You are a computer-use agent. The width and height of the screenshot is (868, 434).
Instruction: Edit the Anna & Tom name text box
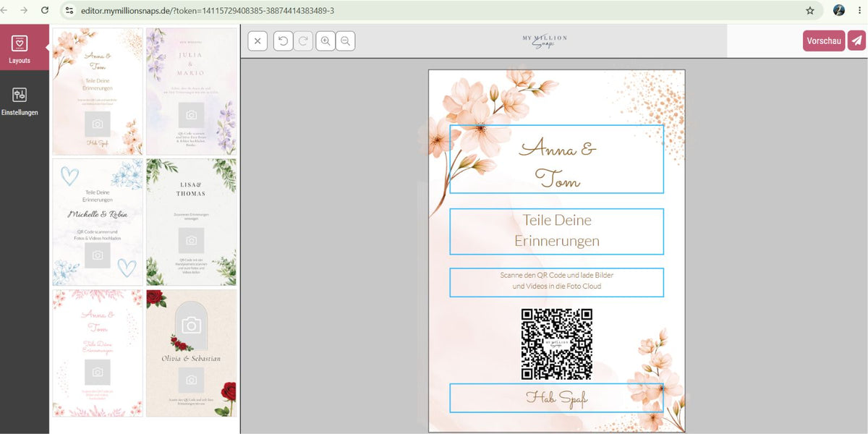click(x=556, y=159)
